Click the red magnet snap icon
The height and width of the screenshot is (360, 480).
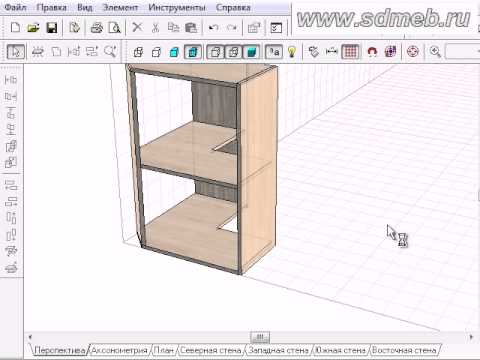click(x=372, y=52)
